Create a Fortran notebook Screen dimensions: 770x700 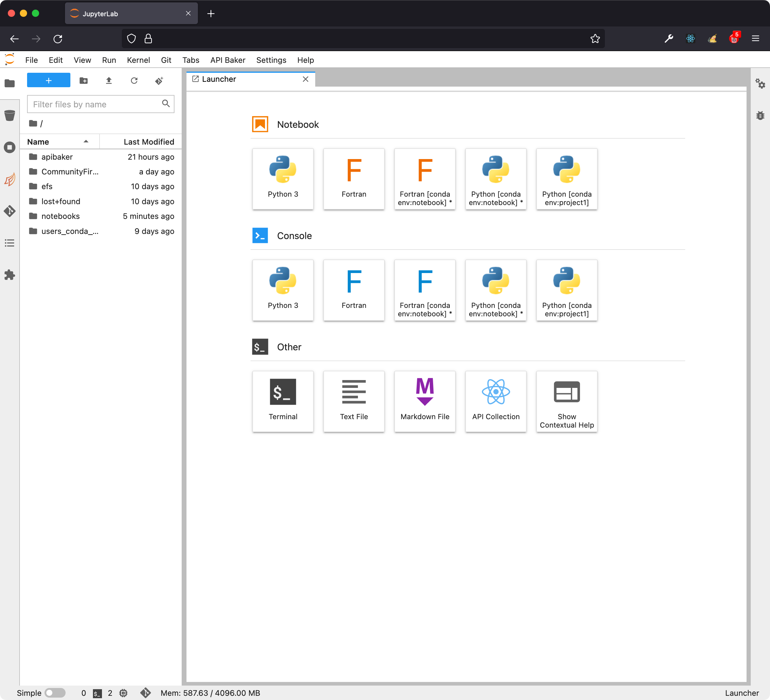pos(354,179)
